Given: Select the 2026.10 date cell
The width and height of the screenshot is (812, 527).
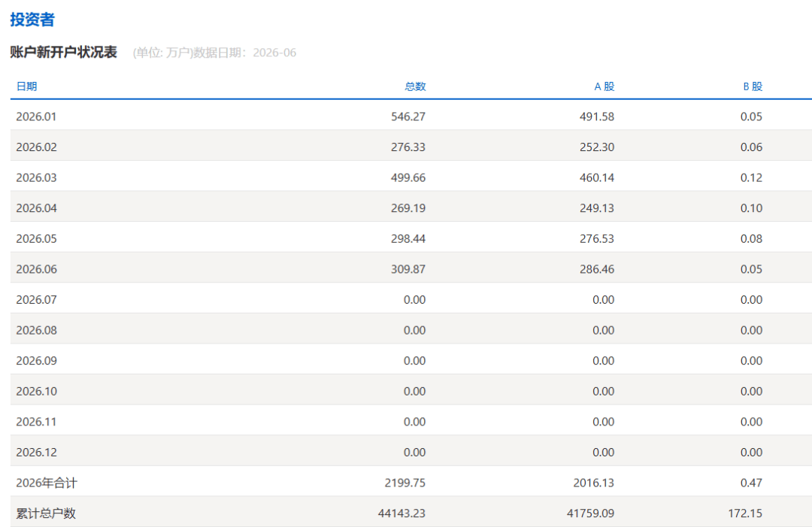Looking at the screenshot, I should (36, 392).
